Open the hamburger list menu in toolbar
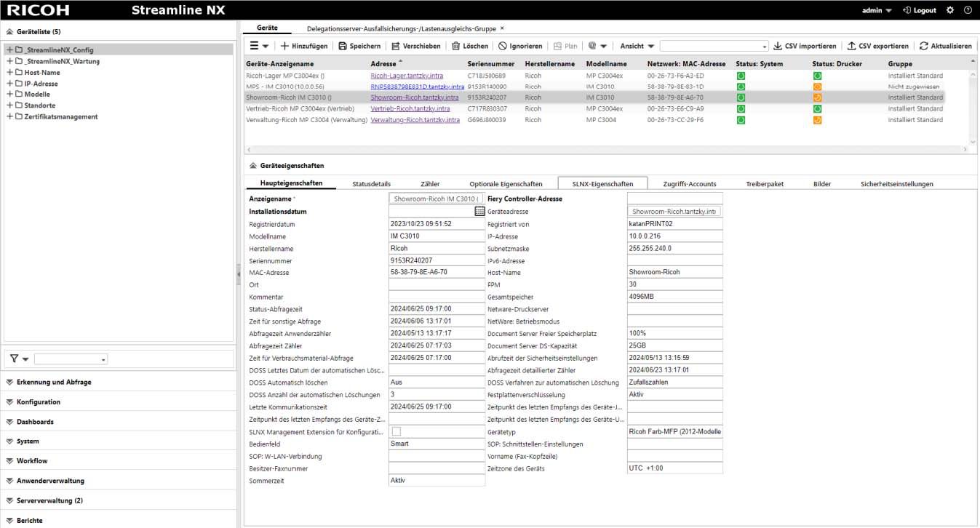This screenshot has height=528, width=980. pyautogui.click(x=258, y=46)
